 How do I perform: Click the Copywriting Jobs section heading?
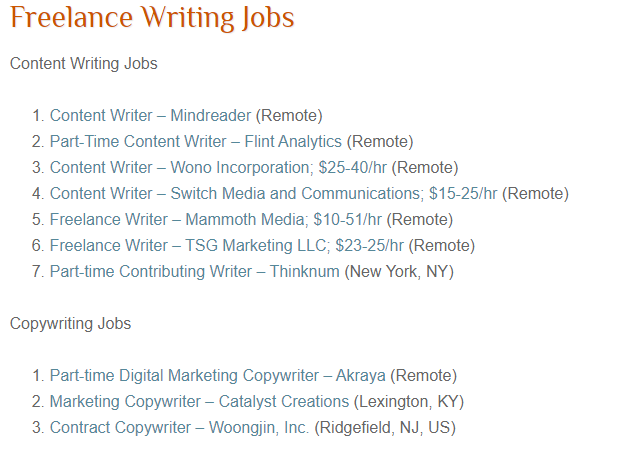pyautogui.click(x=70, y=323)
